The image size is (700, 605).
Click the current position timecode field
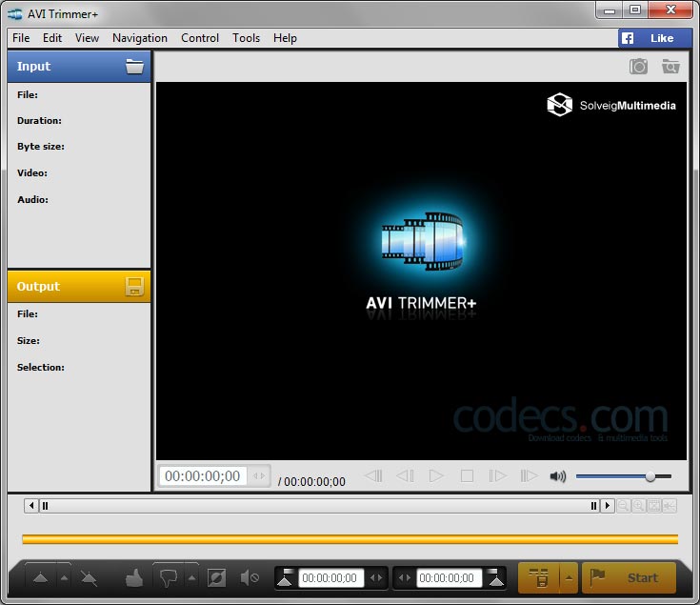(203, 476)
